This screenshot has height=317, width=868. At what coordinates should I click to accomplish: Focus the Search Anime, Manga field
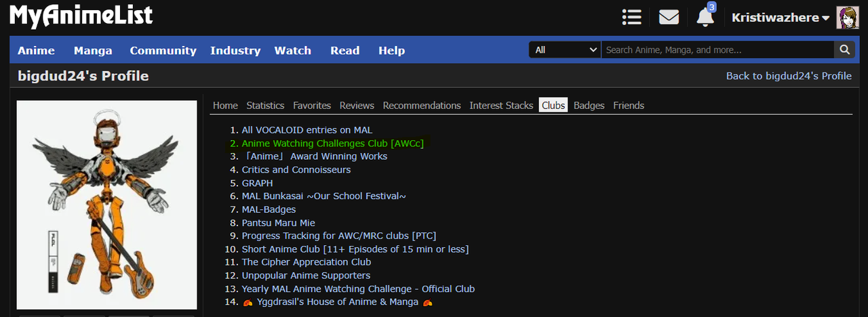click(718, 49)
